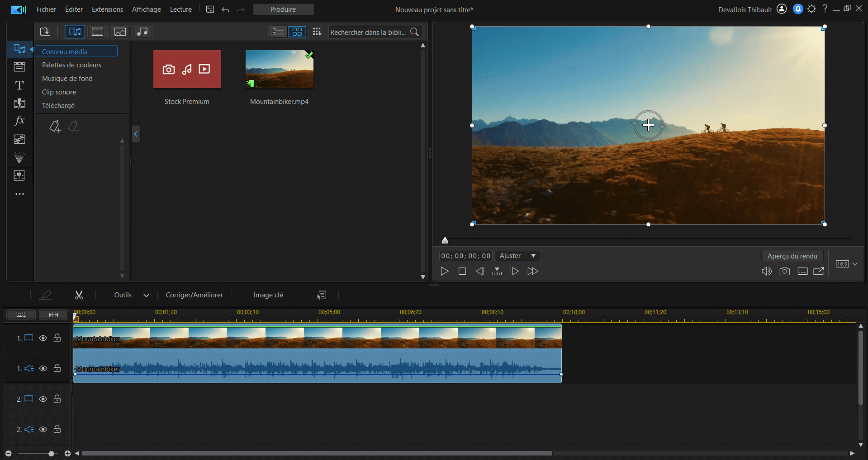868x460 pixels.
Task: Open library menu dotted grid icon
Action: [317, 32]
